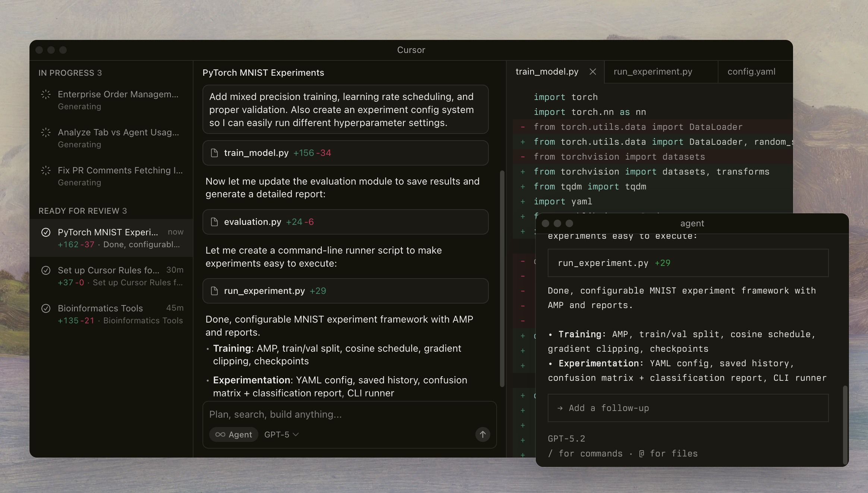Click checkmark circle on Set up Cursor Rules
The height and width of the screenshot is (493, 868).
pyautogui.click(x=46, y=270)
